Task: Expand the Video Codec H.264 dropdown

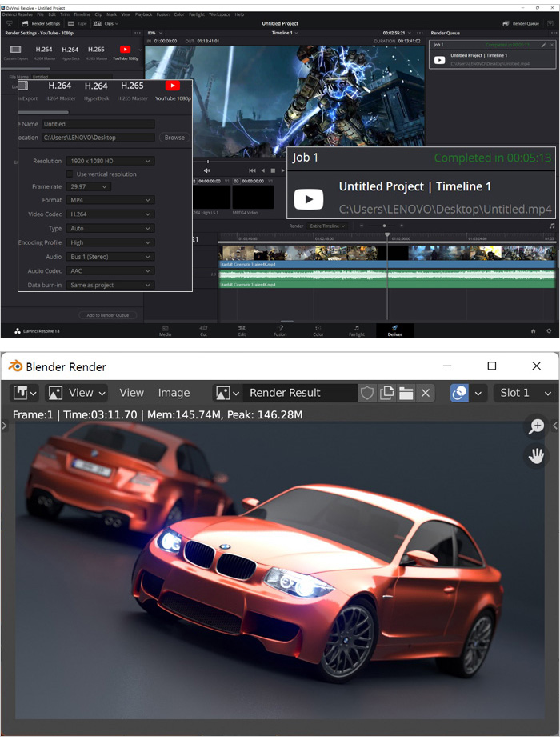Action: pos(110,214)
